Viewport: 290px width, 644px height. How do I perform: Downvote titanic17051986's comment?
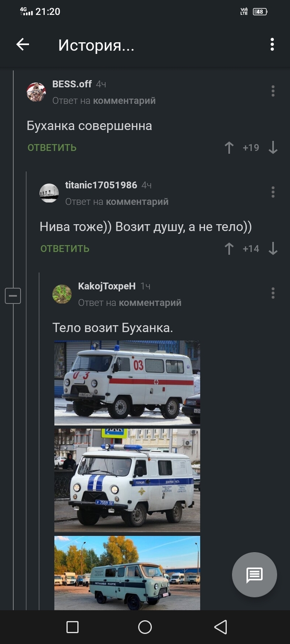click(x=273, y=249)
